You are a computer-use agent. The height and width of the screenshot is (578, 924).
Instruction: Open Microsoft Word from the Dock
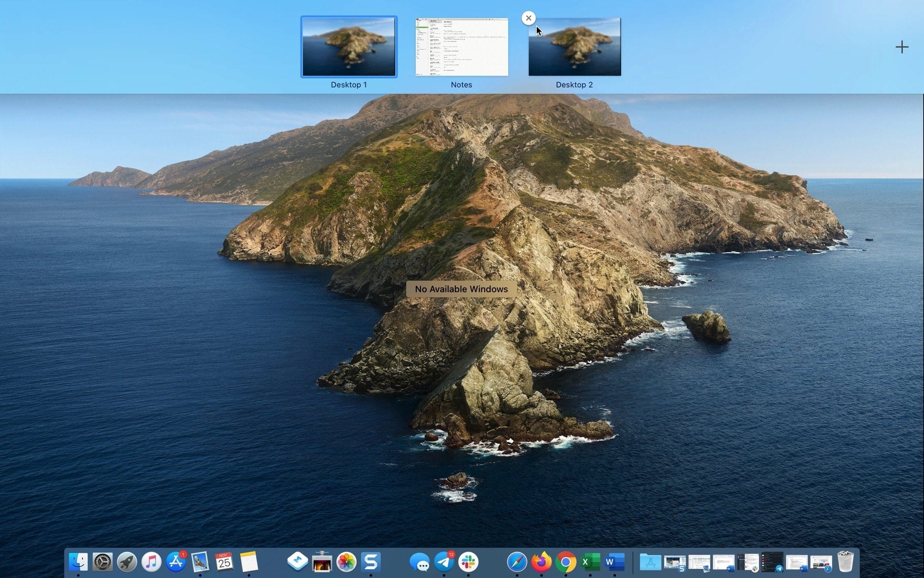pyautogui.click(x=614, y=562)
